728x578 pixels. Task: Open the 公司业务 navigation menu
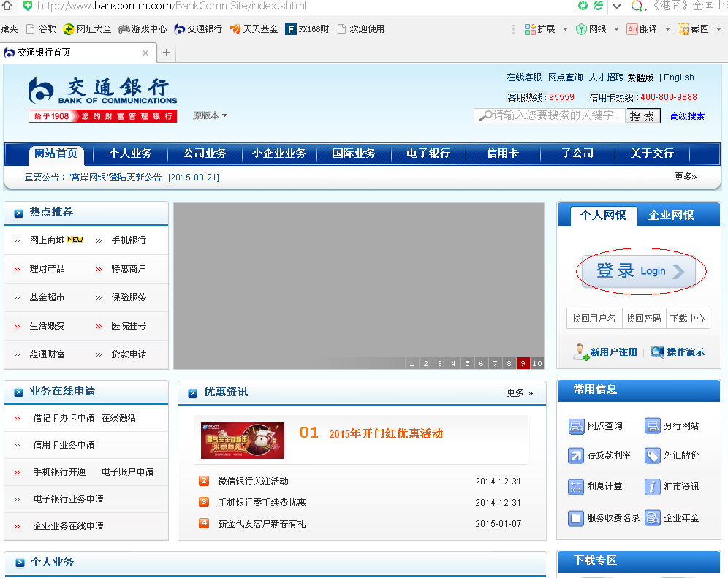point(205,153)
